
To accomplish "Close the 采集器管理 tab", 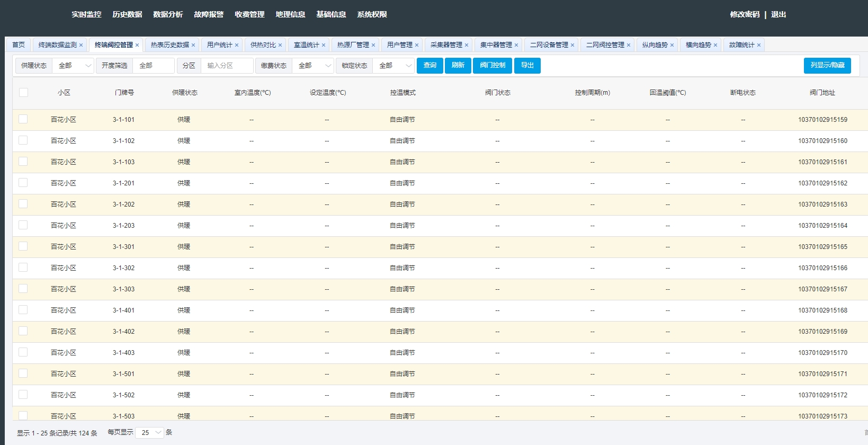I will click(467, 45).
